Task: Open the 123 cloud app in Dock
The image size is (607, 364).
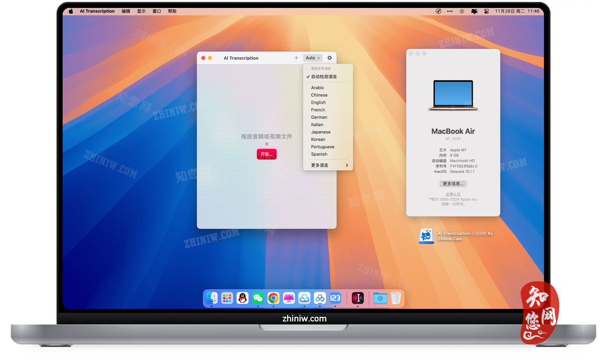Action: click(x=335, y=298)
